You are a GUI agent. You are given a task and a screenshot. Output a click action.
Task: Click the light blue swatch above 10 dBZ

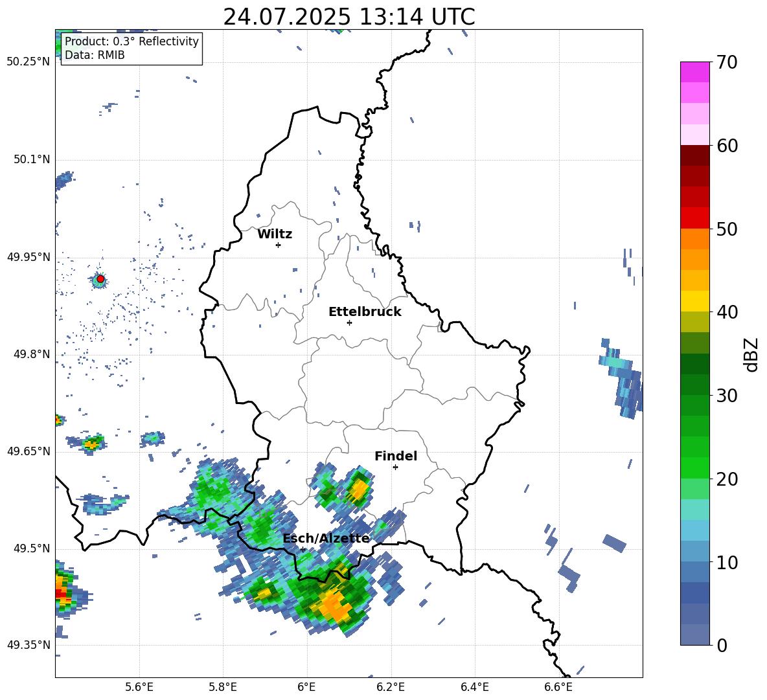(694, 530)
